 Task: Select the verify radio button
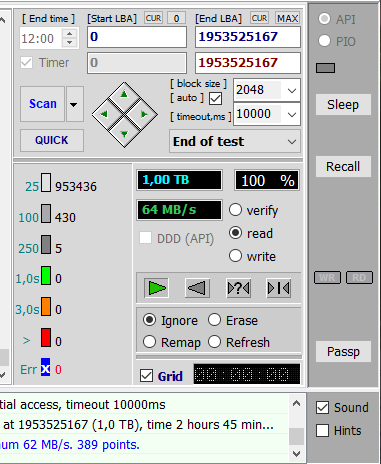click(x=235, y=210)
